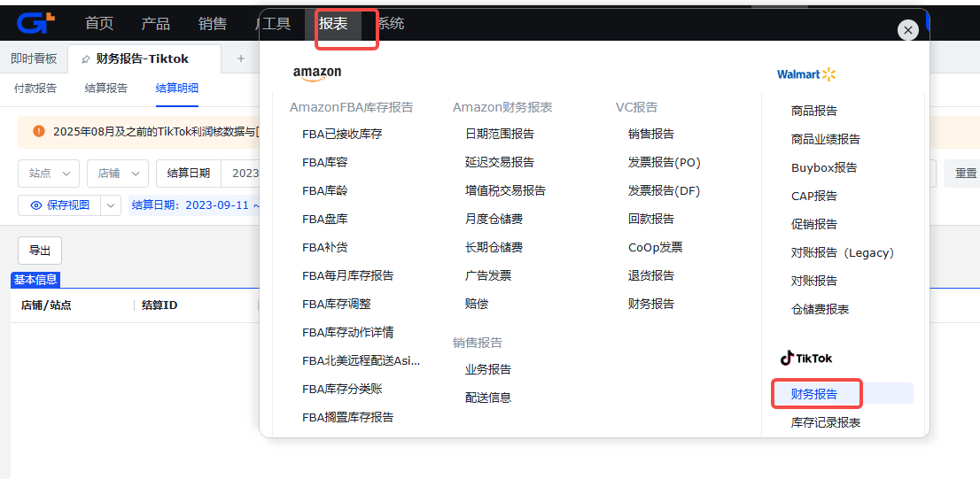Open VC 退货报告
The width and height of the screenshot is (980, 479).
tap(651, 275)
